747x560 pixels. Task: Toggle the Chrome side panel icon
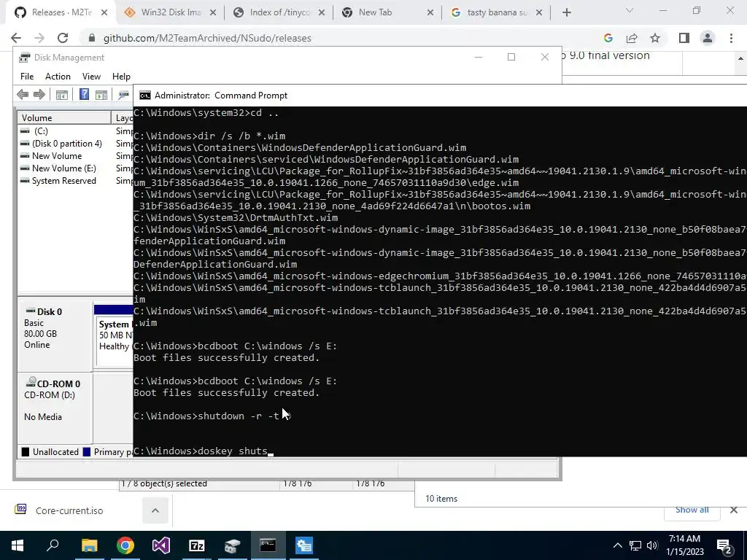(x=684, y=38)
